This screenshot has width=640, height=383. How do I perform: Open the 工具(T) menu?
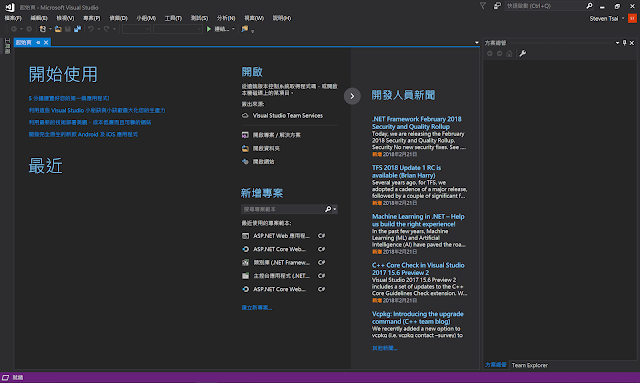coord(173,18)
